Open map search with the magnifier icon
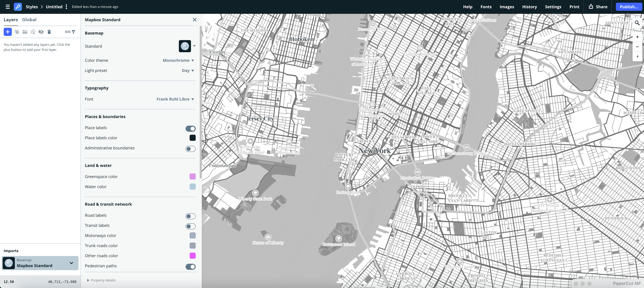Viewport: 644px width, 288px height. (x=637, y=23)
